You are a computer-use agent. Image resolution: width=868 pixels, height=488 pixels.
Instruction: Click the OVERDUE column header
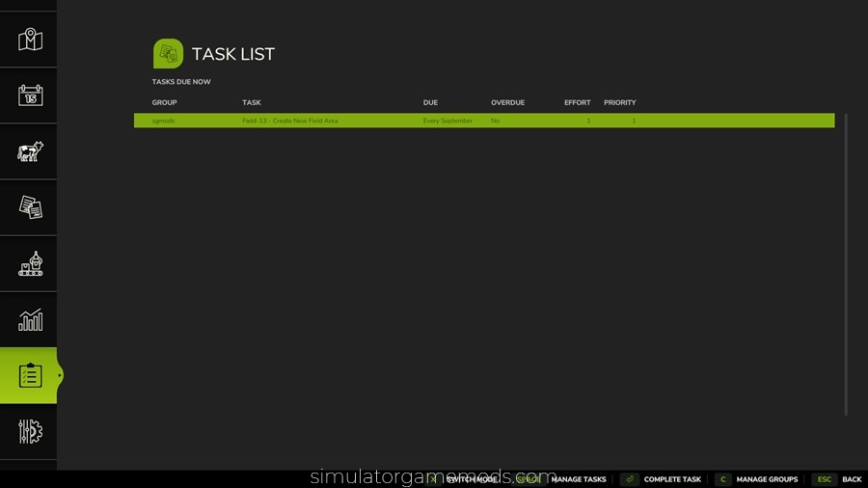507,102
